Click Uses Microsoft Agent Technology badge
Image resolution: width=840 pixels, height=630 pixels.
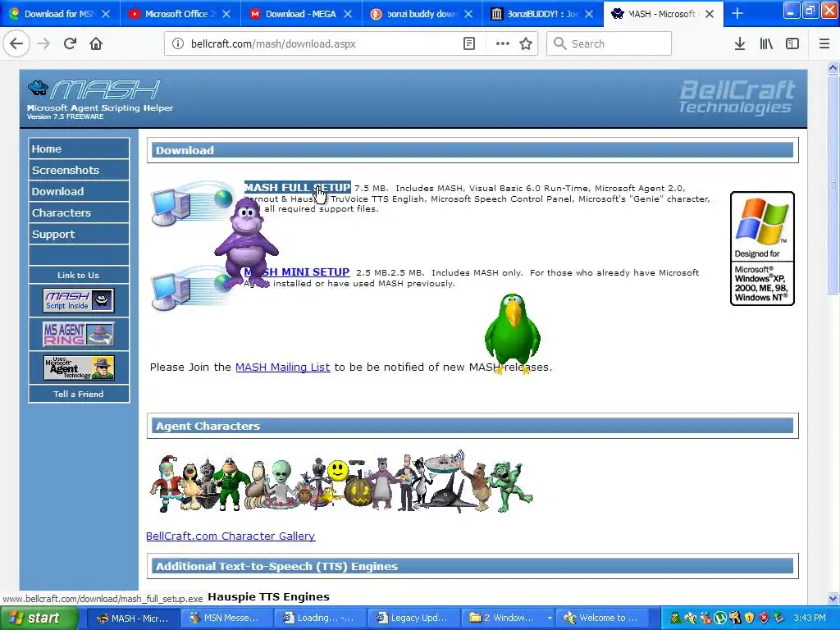(79, 368)
